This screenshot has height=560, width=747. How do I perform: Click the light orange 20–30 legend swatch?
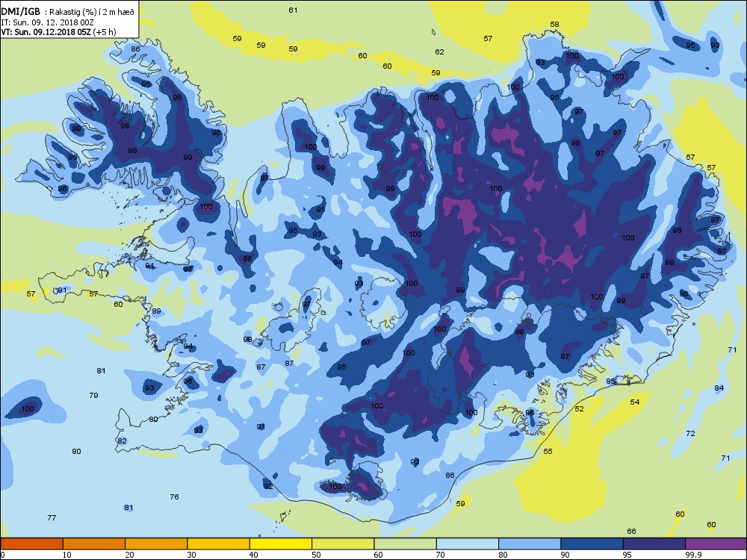coord(156,544)
